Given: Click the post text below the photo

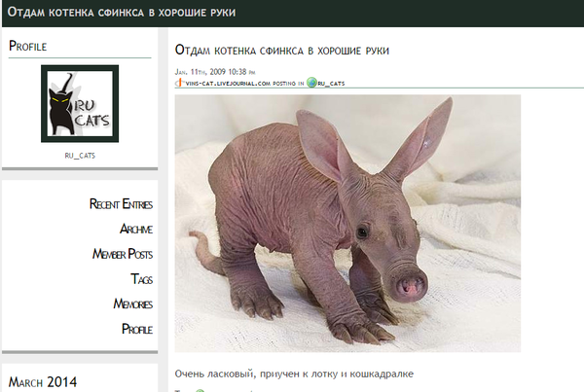Looking at the screenshot, I should coord(294,374).
